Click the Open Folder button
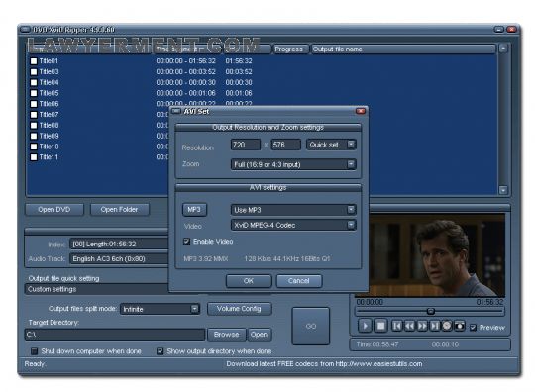This screenshot has width=535, height=392. point(120,209)
